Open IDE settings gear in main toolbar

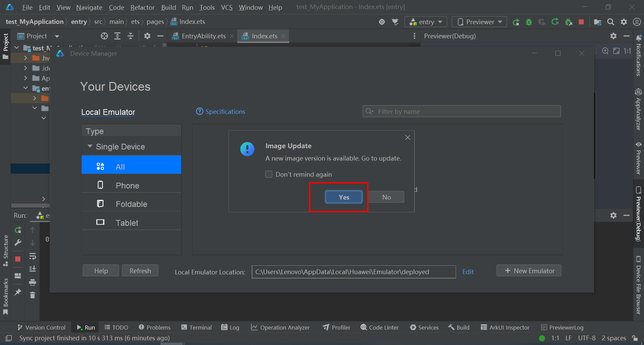click(624, 22)
